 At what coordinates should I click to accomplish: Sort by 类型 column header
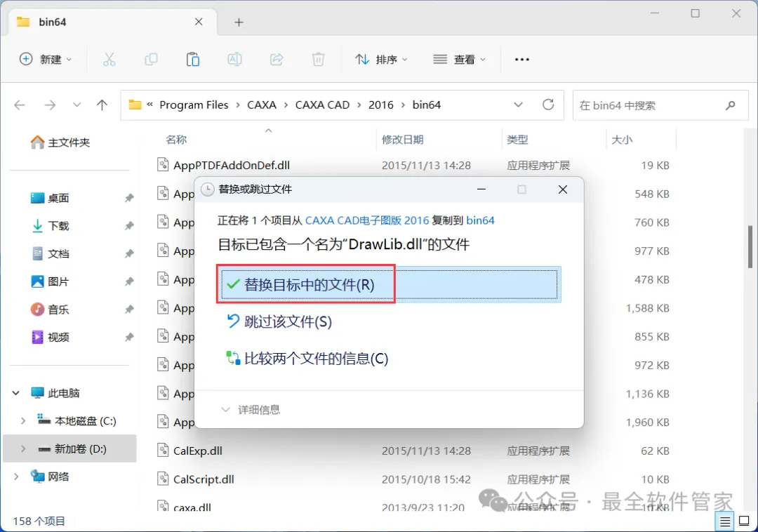517,140
